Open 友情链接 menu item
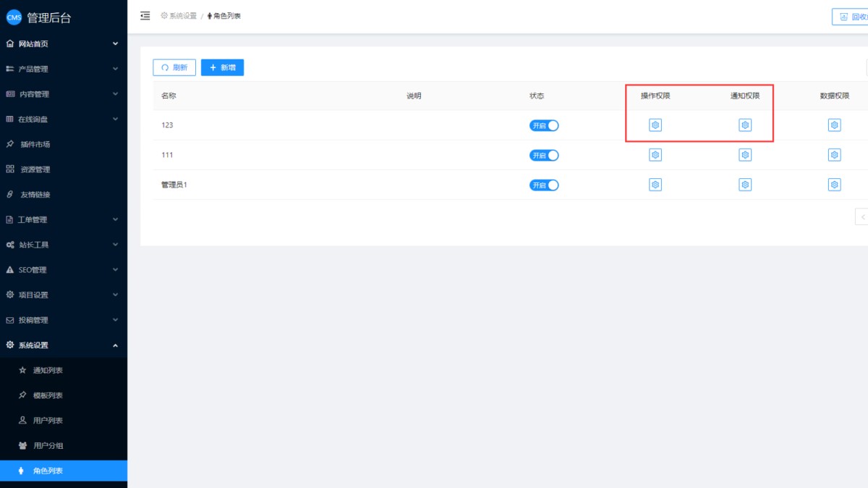Image resolution: width=868 pixels, height=488 pixels. pos(64,194)
